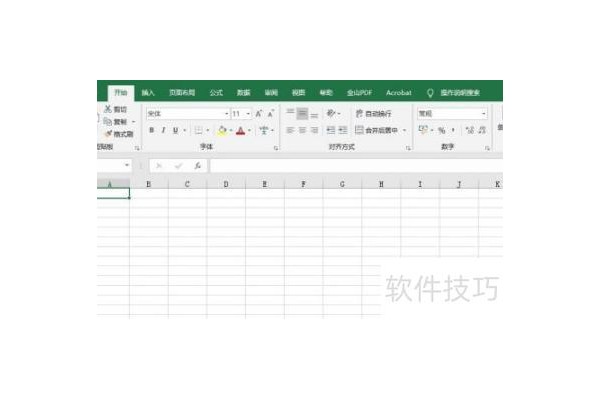Open the Acrobat tab
This screenshot has height=400, width=600.
pos(398,93)
